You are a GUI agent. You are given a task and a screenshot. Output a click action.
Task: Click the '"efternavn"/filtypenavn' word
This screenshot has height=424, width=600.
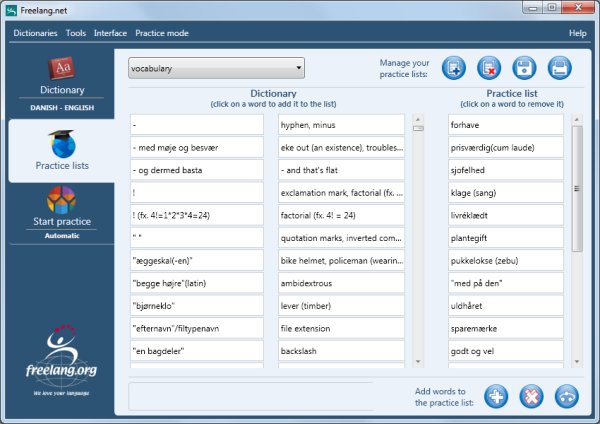pyautogui.click(x=197, y=328)
